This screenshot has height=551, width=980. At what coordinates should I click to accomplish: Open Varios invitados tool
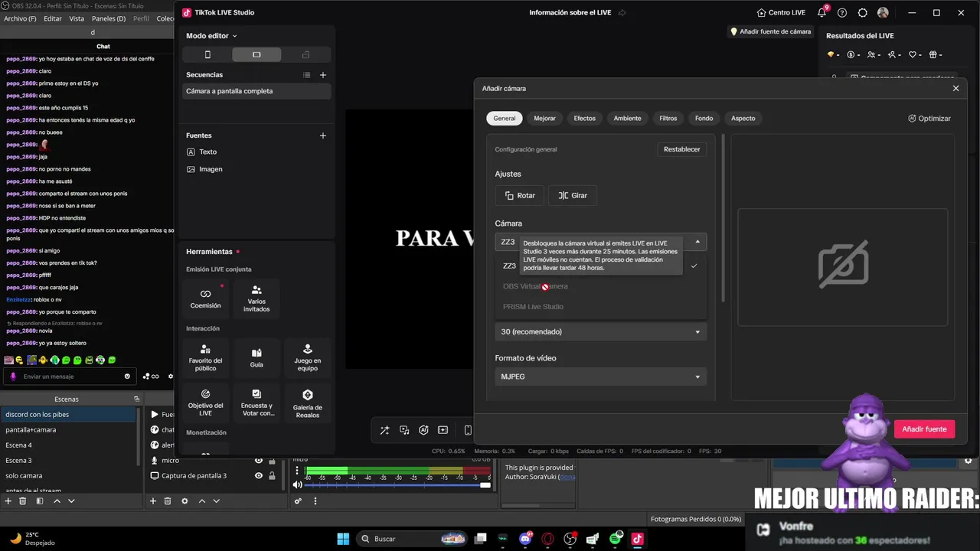[256, 298]
